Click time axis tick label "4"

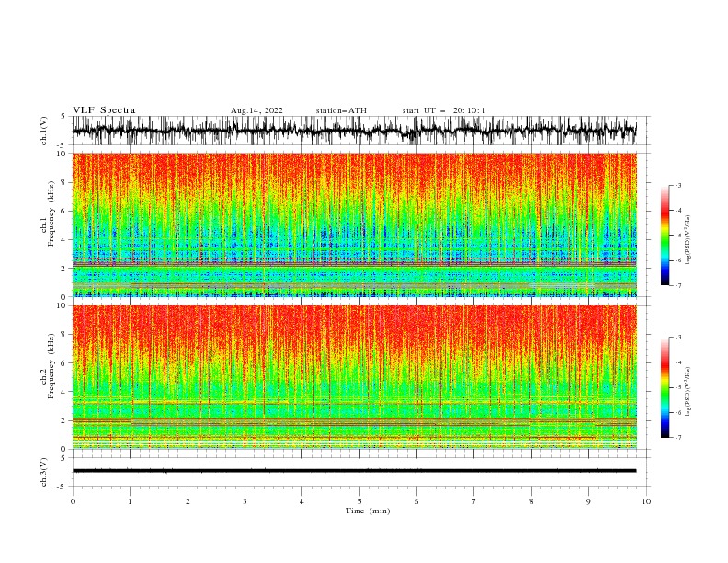coord(301,501)
